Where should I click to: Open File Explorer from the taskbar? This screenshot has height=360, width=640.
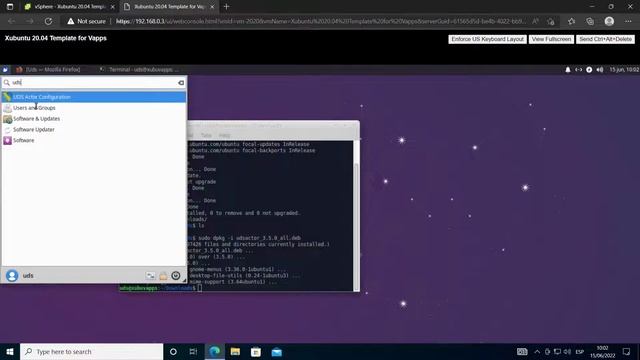click(x=235, y=351)
